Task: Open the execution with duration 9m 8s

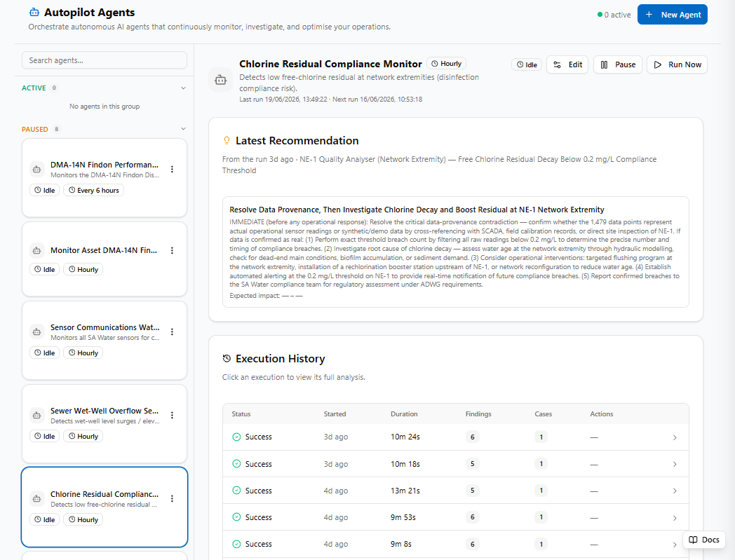Action: pyautogui.click(x=456, y=544)
